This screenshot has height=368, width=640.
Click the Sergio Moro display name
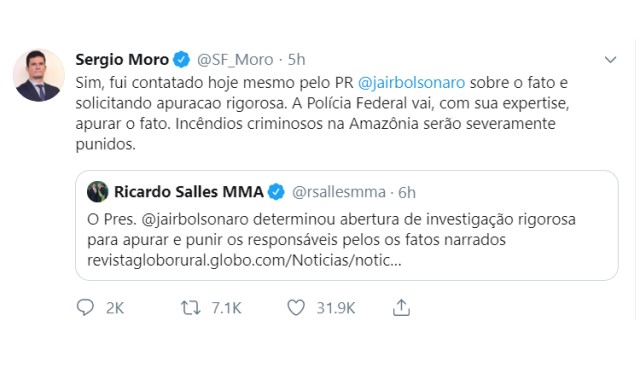click(122, 60)
